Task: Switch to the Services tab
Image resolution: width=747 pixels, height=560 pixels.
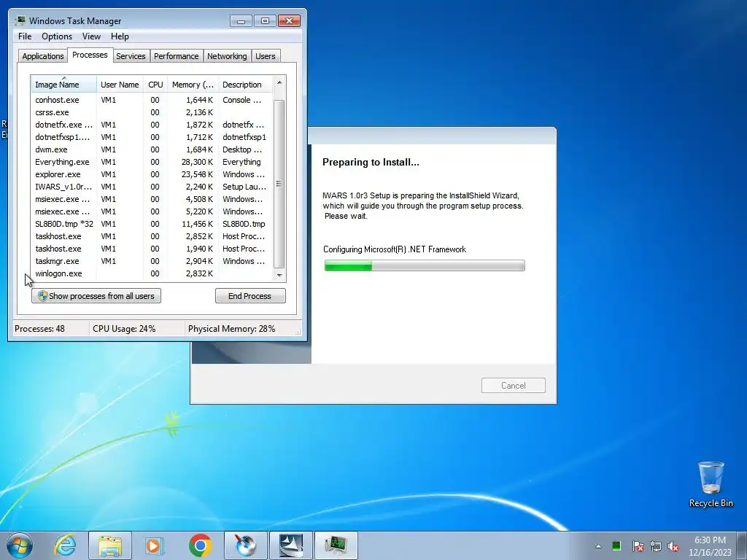Action: (x=131, y=56)
